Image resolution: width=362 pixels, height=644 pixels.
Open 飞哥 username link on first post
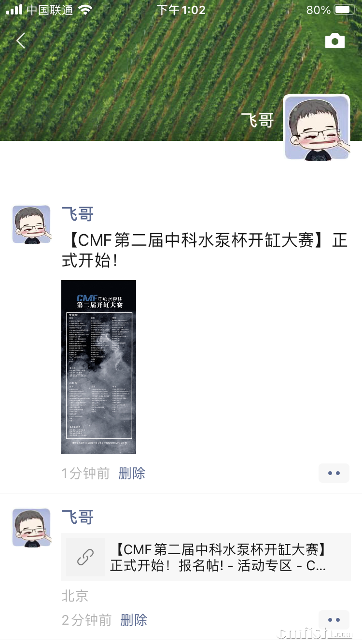78,214
